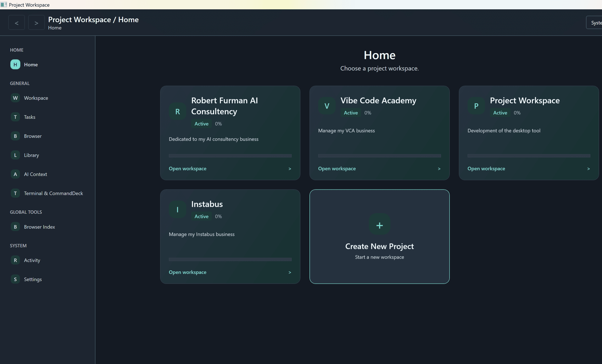Click the chevron on Project Workspace card
This screenshot has width=602, height=364.
point(588,169)
